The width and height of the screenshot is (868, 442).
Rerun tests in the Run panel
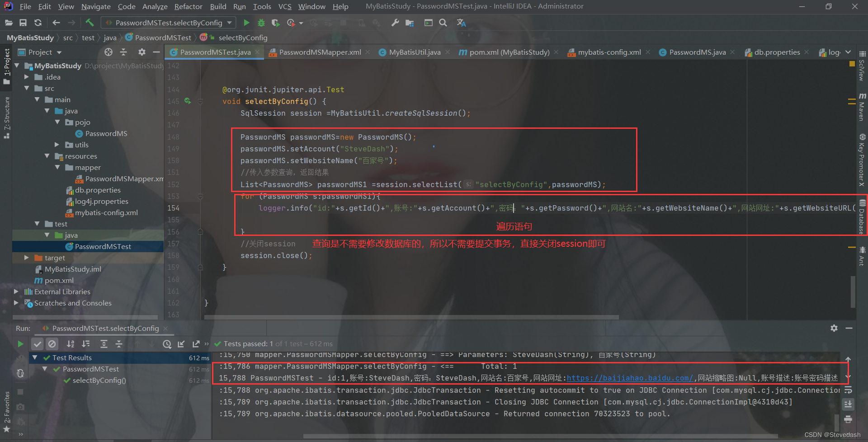point(20,344)
